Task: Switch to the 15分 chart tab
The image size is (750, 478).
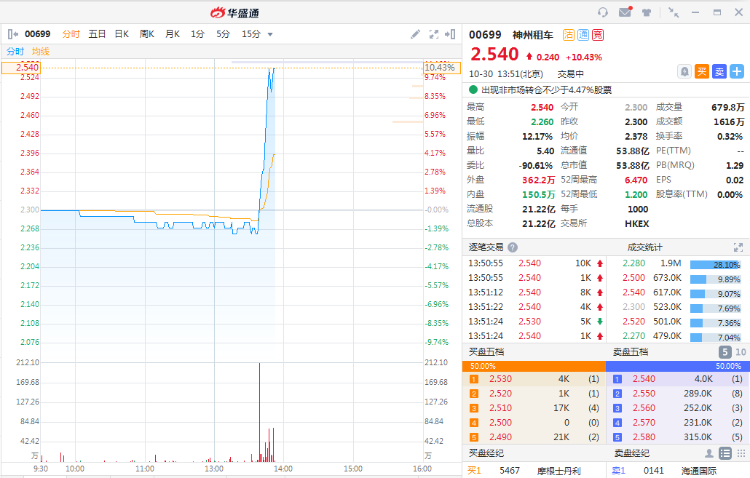Action: pyautogui.click(x=251, y=34)
